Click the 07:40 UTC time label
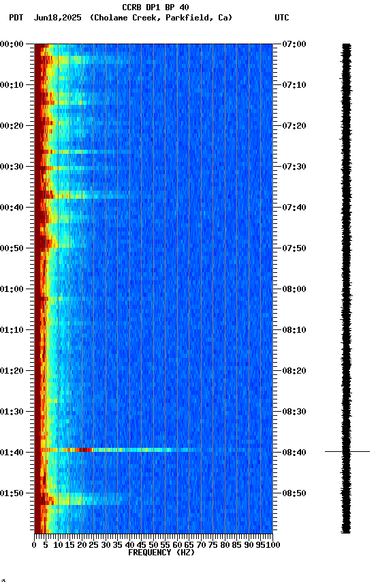 click(294, 208)
